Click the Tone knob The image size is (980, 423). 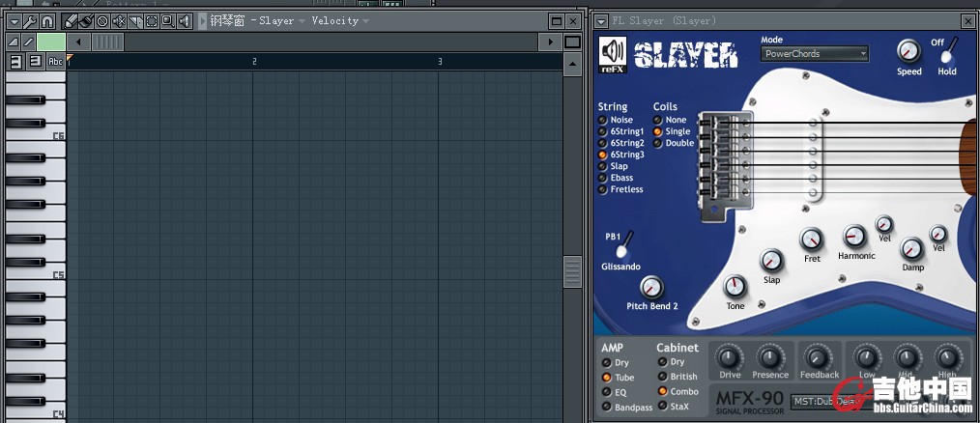[735, 287]
